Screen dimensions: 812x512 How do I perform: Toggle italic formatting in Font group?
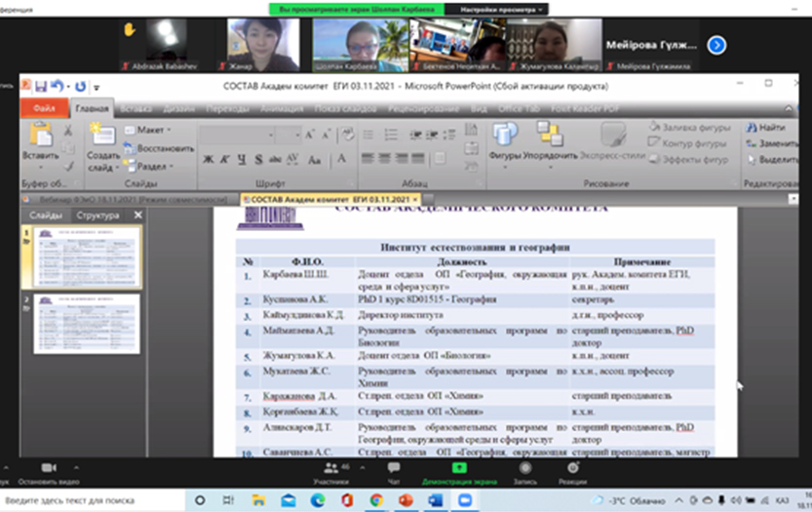pos(224,159)
